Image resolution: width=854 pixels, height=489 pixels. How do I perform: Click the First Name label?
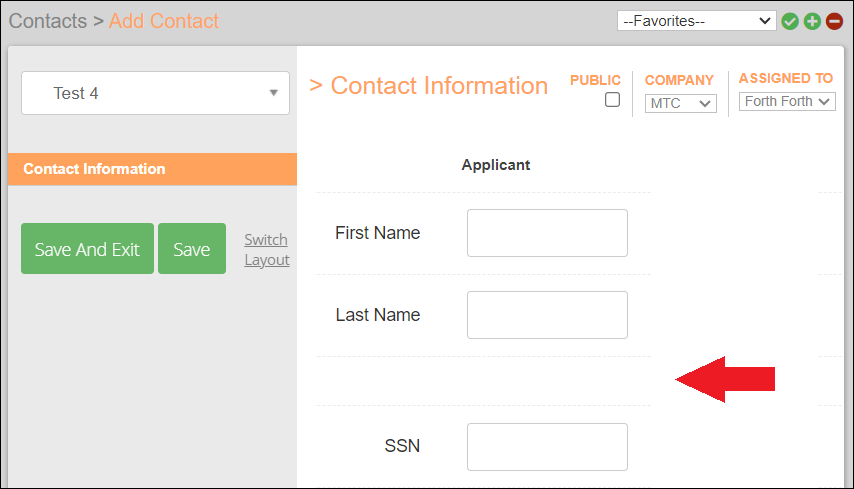click(x=377, y=233)
